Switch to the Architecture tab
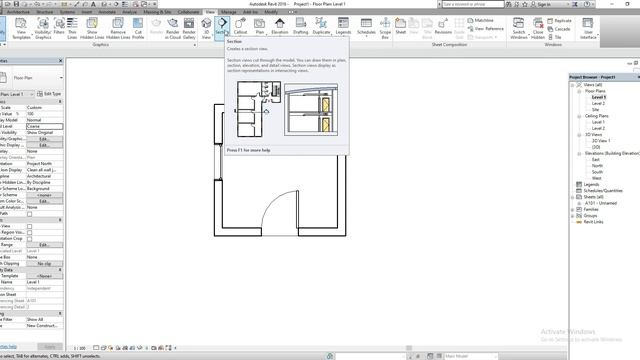 pos(18,12)
